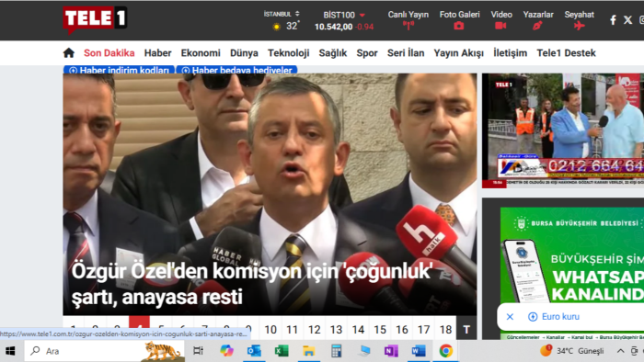
Task: Click the Haber bedava hediyeler chip
Action: (x=236, y=70)
